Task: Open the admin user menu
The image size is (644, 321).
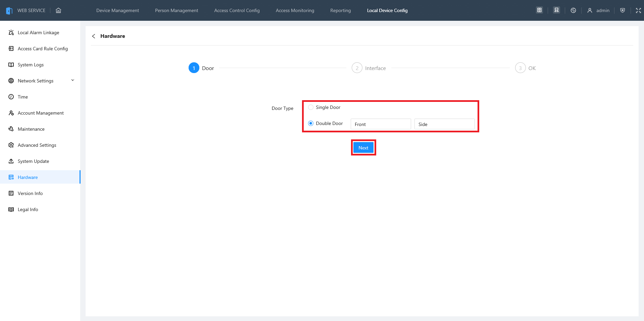Action: [598, 10]
